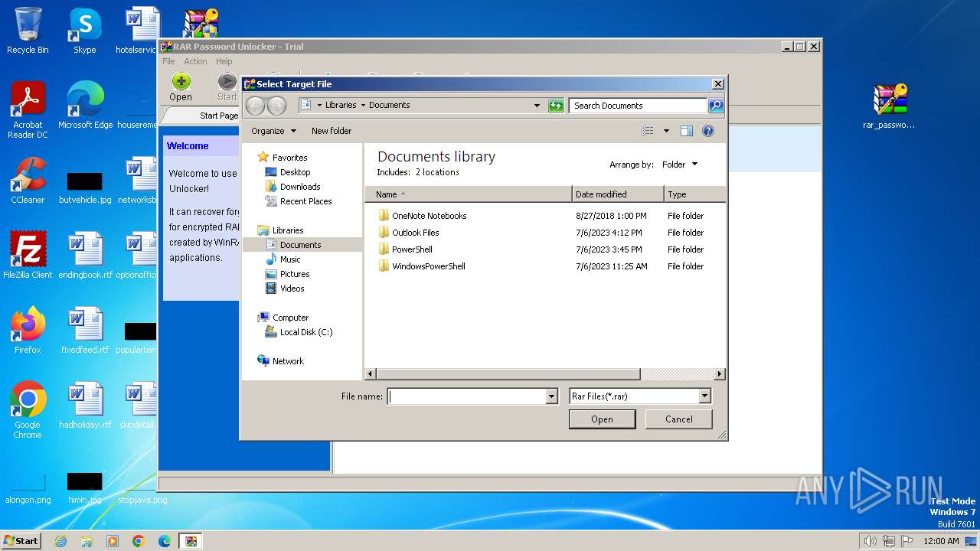Open the Arrange by Folder dropdown
The height and width of the screenshot is (551, 980).
point(680,165)
